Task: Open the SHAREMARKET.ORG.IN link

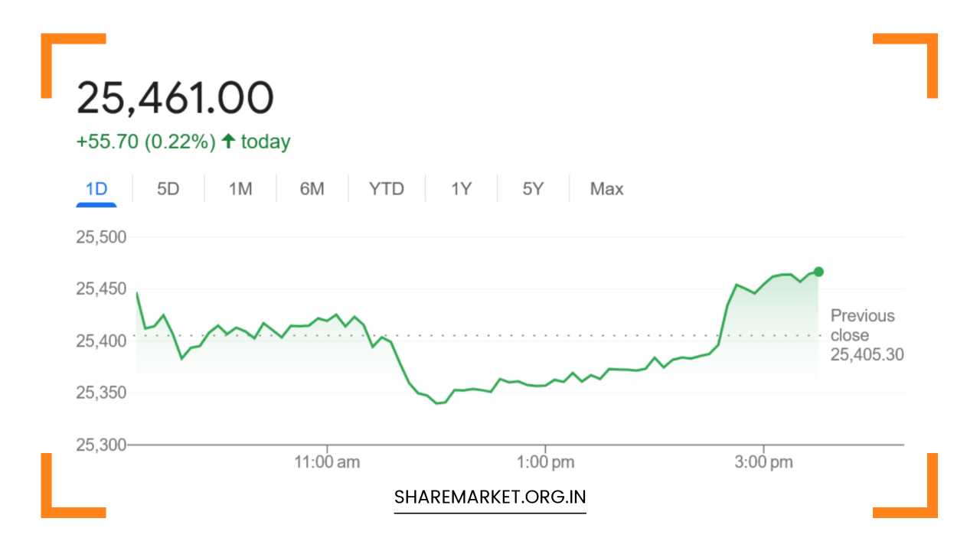Action: 489,497
